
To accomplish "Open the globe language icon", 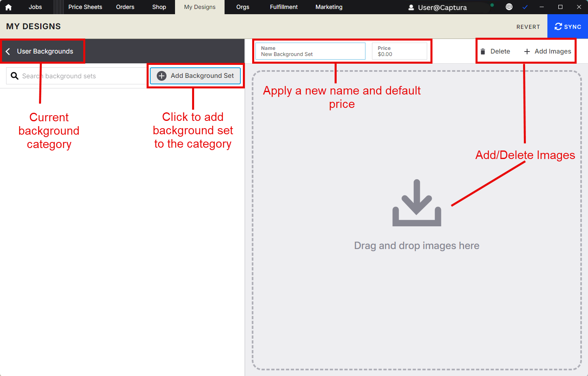I will [509, 7].
